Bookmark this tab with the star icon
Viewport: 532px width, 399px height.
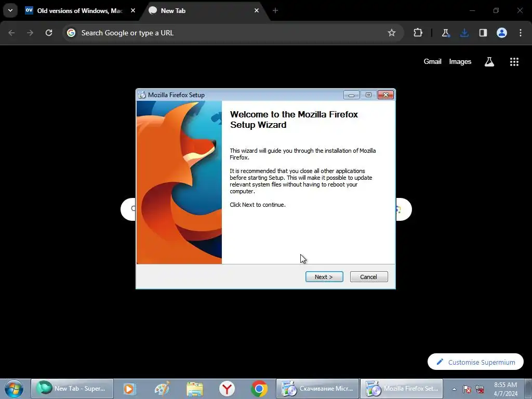tap(392, 33)
